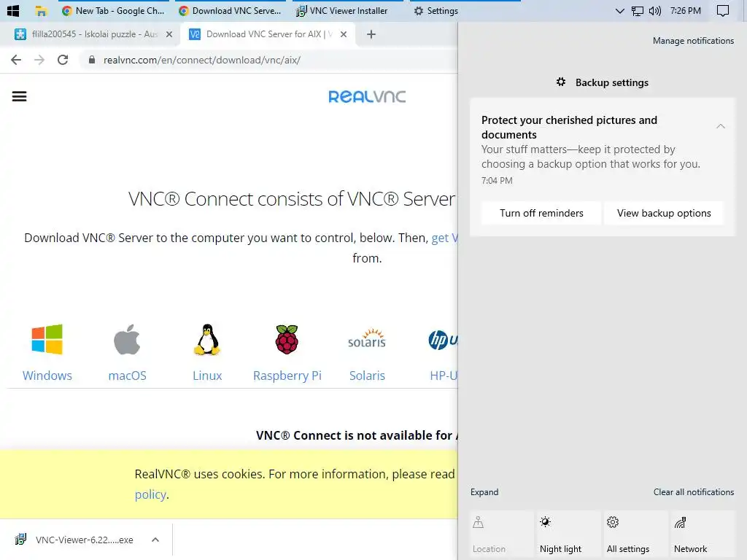Click the Backup settings header text
Viewport: 747px width, 560px height.
point(612,82)
